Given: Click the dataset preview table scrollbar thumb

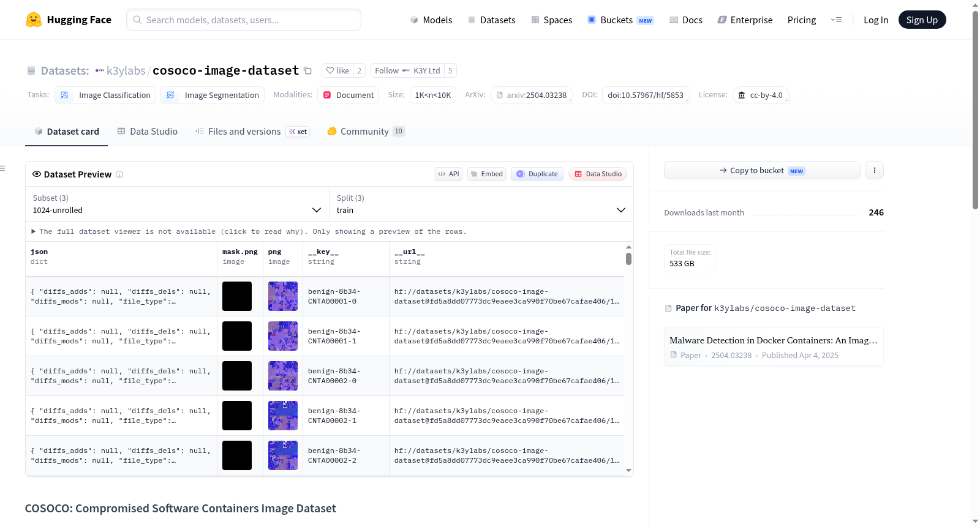Looking at the screenshot, I should [x=628, y=259].
